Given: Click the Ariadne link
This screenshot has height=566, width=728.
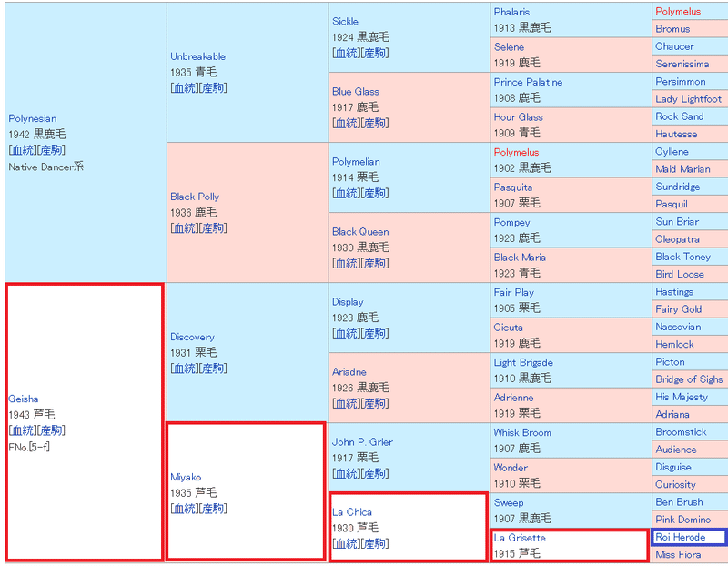Looking at the screenshot, I should [349, 372].
